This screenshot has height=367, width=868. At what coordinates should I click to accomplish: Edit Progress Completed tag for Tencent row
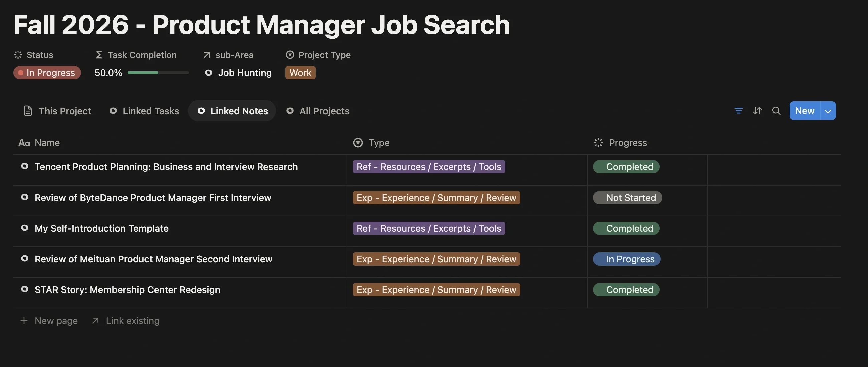[x=626, y=167]
